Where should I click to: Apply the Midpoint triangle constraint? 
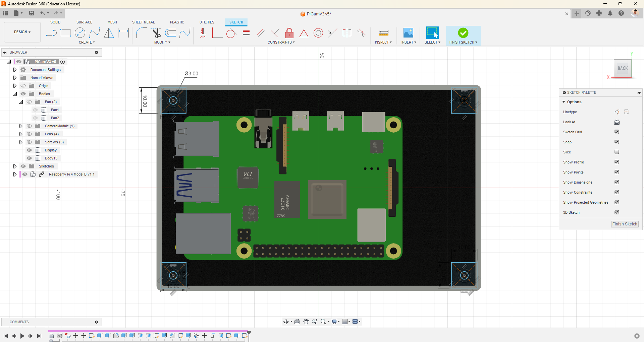pyautogui.click(x=304, y=33)
